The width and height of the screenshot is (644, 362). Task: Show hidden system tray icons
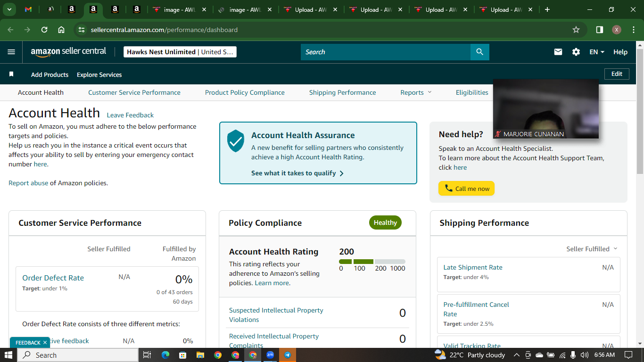[x=516, y=355]
